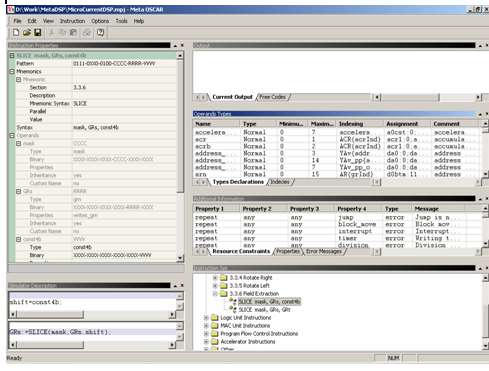Pin the Operands Types panel

480,114
